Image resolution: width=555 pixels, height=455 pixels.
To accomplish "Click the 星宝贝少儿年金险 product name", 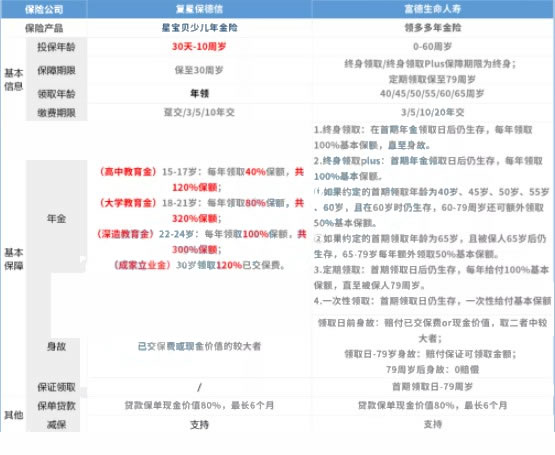I will coord(199,28).
